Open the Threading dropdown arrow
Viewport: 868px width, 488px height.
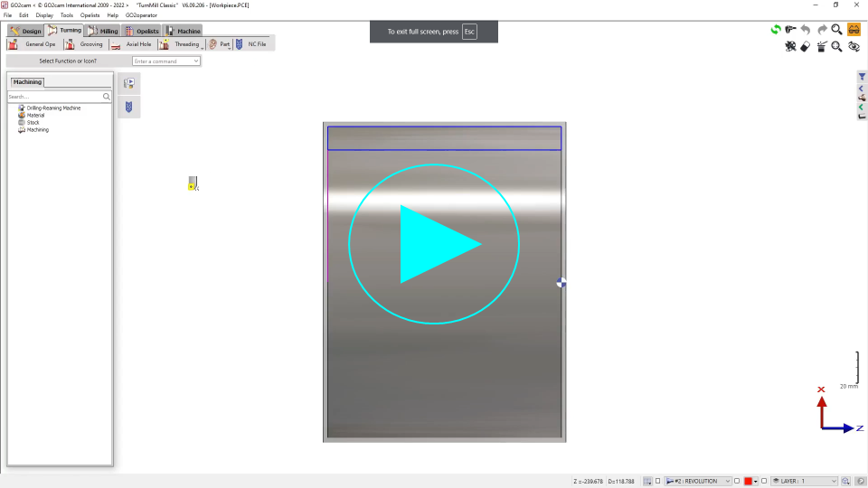pos(202,48)
